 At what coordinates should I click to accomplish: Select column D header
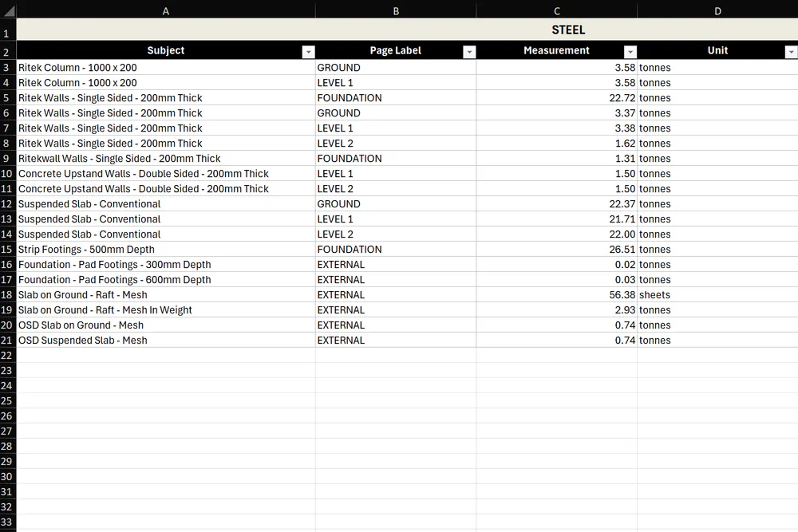pos(717,11)
